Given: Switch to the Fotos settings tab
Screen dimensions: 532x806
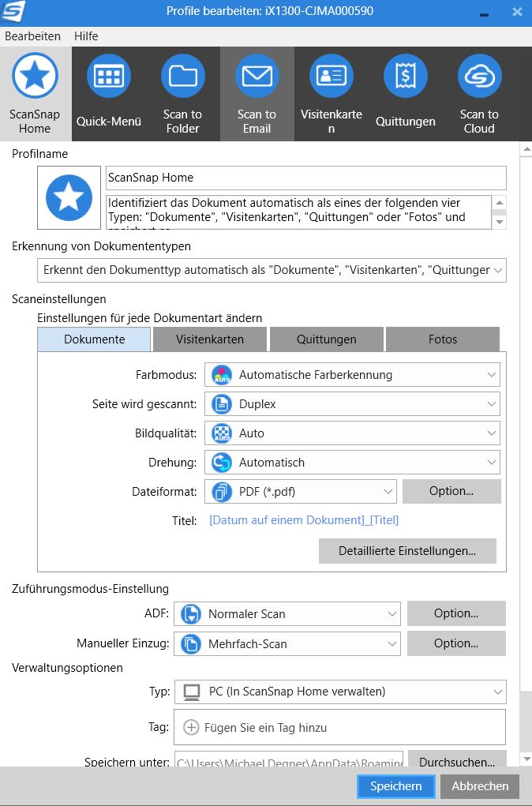Looking at the screenshot, I should point(442,339).
